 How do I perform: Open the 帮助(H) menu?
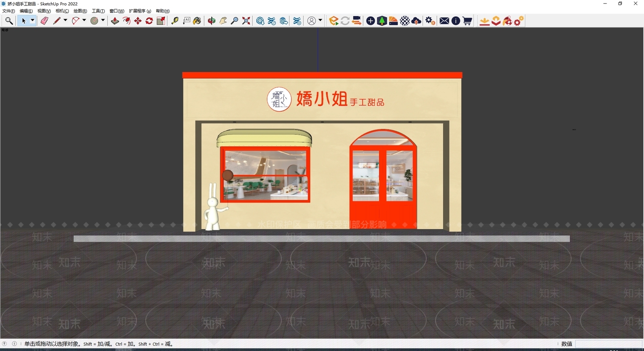point(163,11)
